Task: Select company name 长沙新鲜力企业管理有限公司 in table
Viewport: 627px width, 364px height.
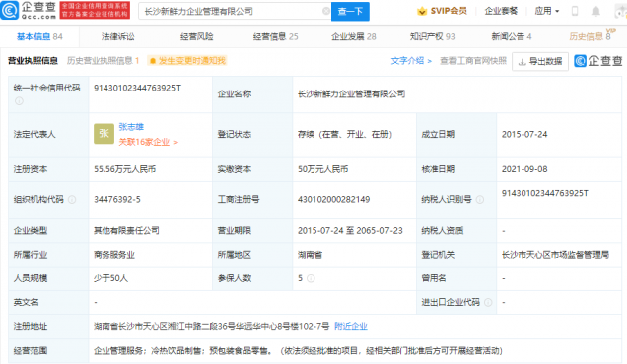Action: tap(351, 94)
